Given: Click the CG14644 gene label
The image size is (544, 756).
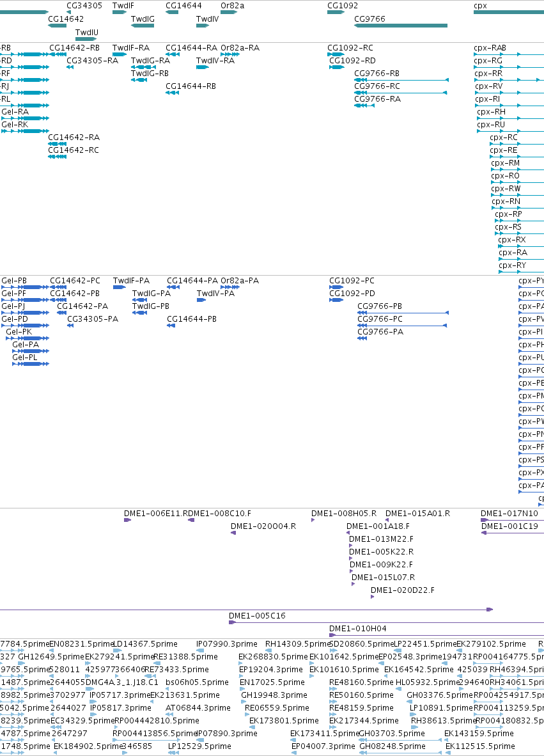Looking at the screenshot, I should [183, 6].
